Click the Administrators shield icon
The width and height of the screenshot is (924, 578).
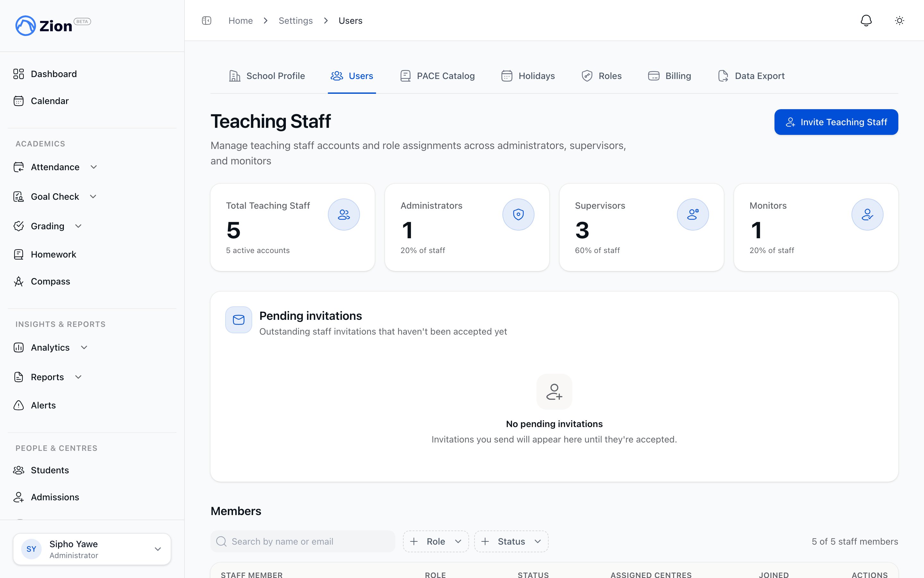click(518, 215)
